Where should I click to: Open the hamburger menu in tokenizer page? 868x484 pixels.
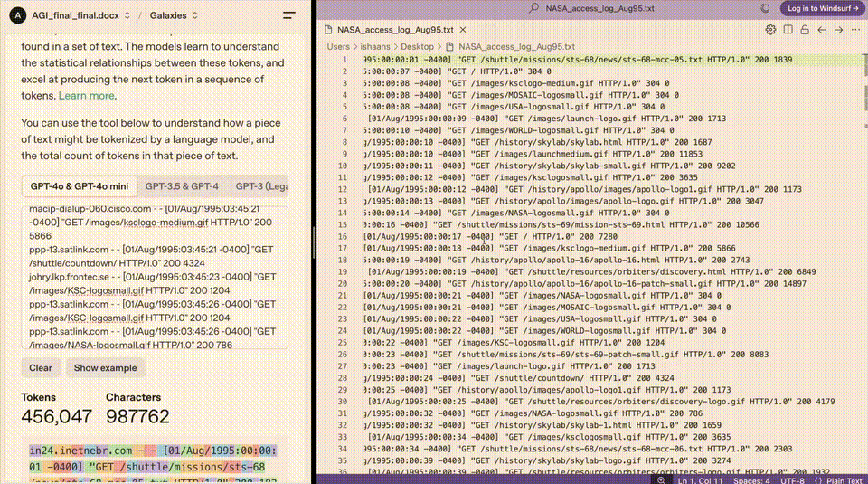pos(288,15)
